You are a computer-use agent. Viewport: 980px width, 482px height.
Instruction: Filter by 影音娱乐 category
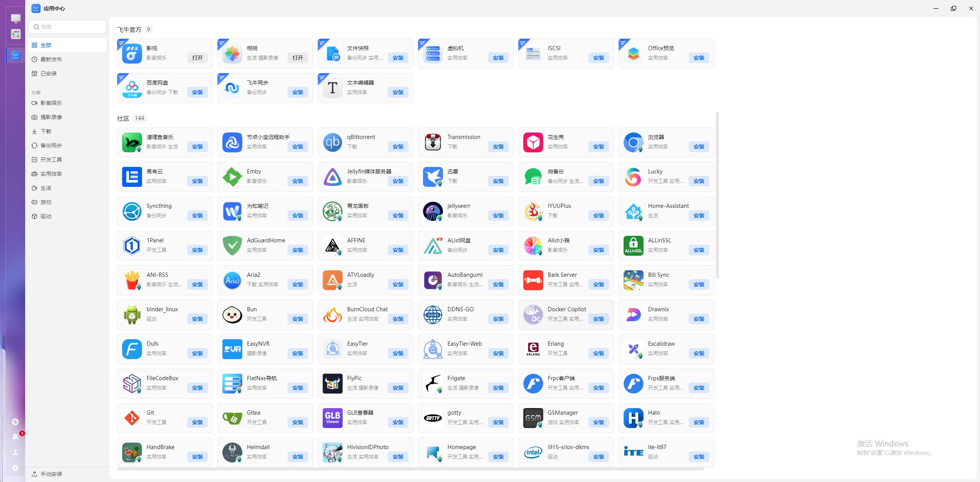point(51,103)
